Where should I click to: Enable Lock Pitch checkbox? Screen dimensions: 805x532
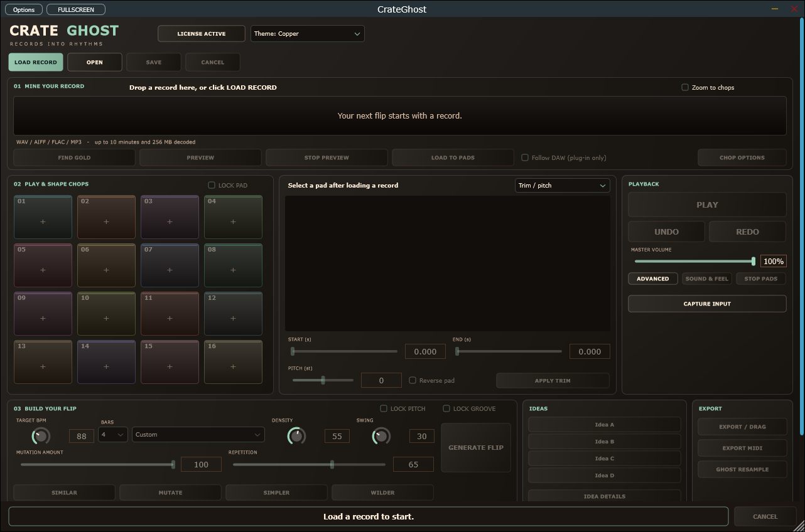(384, 408)
